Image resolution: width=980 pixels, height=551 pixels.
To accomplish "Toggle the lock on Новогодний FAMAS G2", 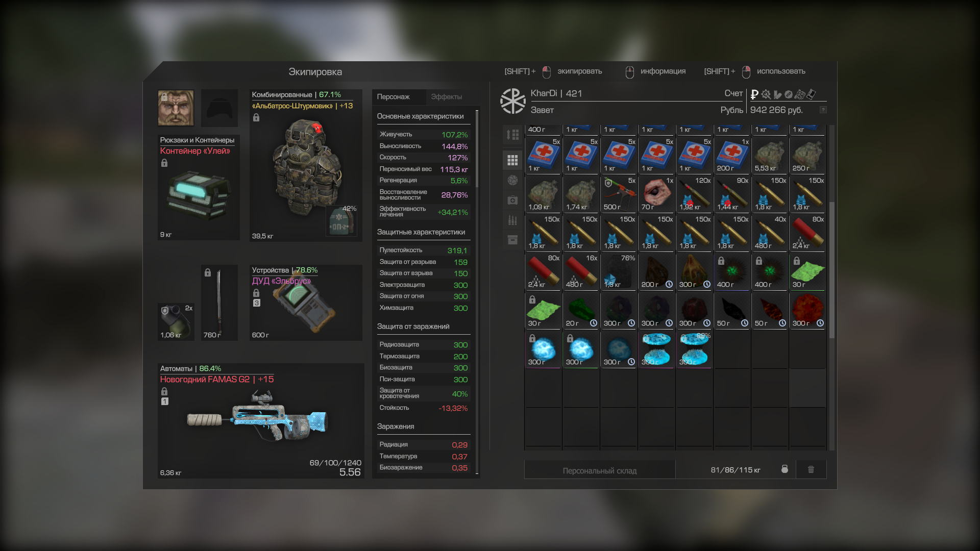I will pyautogui.click(x=164, y=391).
